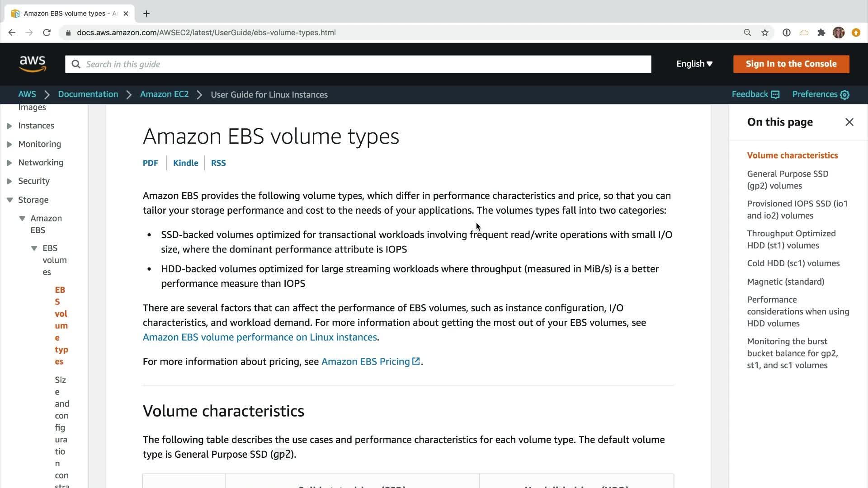Open the Documentation breadcrumb
This screenshot has height=488, width=868.
[x=88, y=94]
